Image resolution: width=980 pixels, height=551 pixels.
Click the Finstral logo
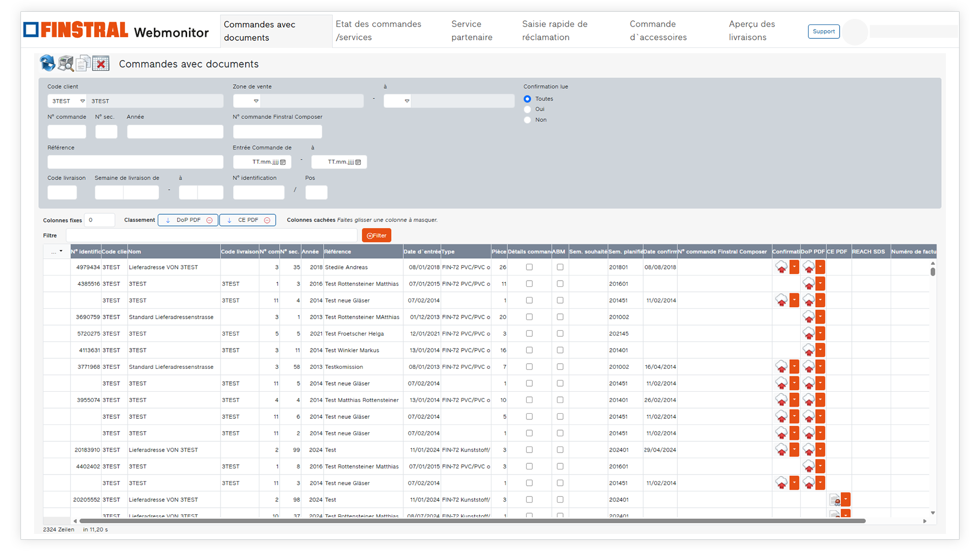coord(76,30)
